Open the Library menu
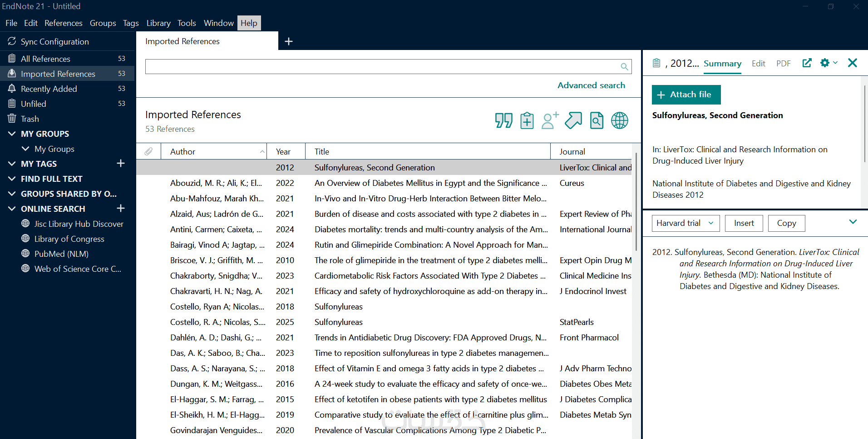Screen dimensions: 868x439 click(x=158, y=23)
